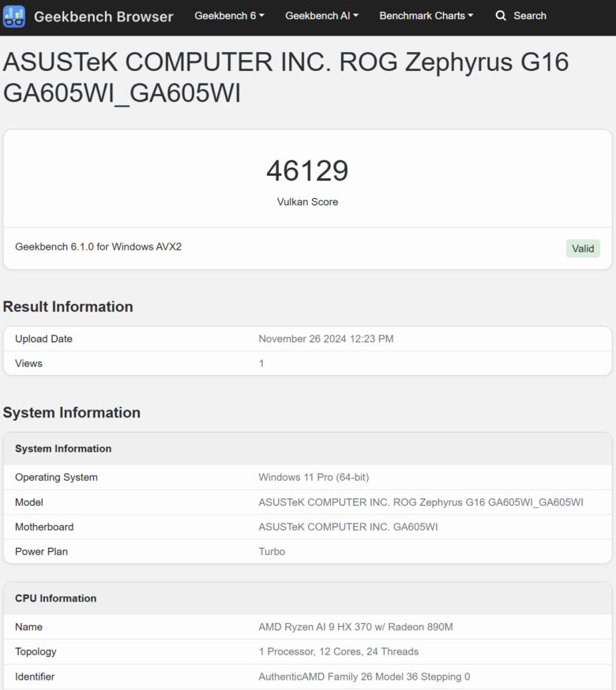Open Geekbench Browser home link

(103, 17)
